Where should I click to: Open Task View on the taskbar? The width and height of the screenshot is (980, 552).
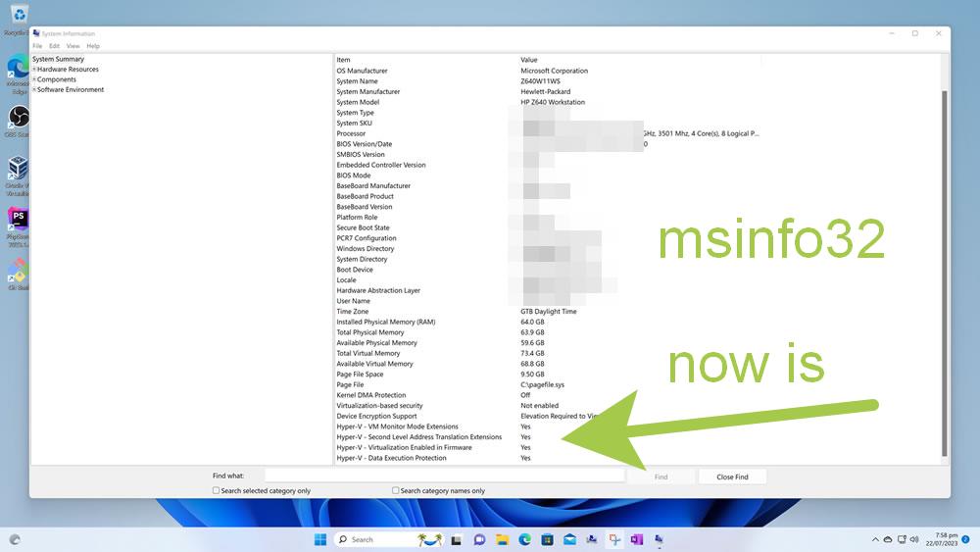tap(457, 540)
